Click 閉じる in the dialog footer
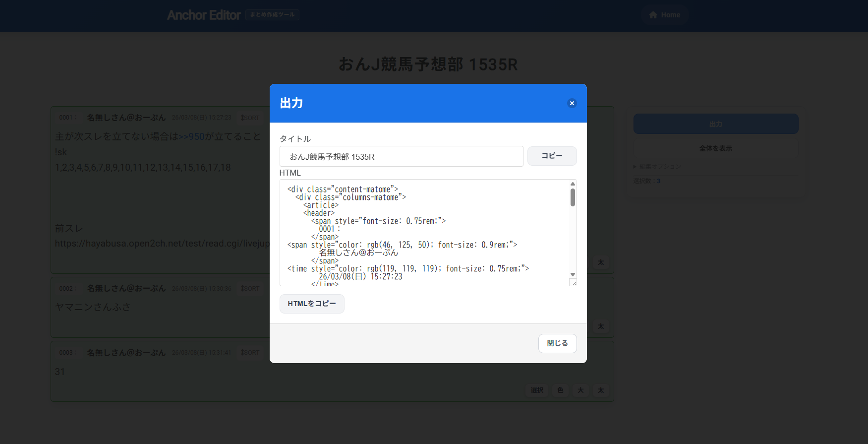 pos(557,343)
